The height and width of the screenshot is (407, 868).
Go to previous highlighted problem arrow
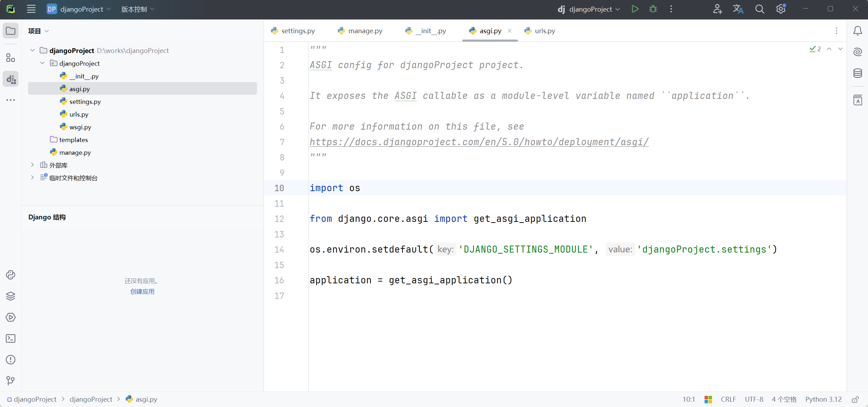coord(829,49)
